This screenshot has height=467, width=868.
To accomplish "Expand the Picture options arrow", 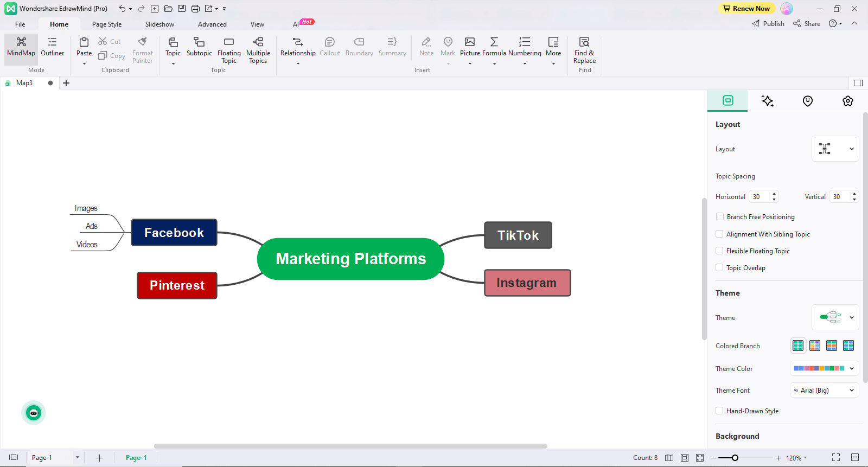I will pyautogui.click(x=470, y=64).
